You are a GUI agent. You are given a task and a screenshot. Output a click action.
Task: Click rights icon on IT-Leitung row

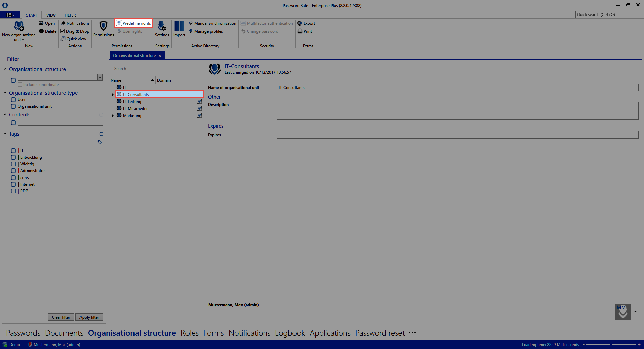[x=199, y=102]
